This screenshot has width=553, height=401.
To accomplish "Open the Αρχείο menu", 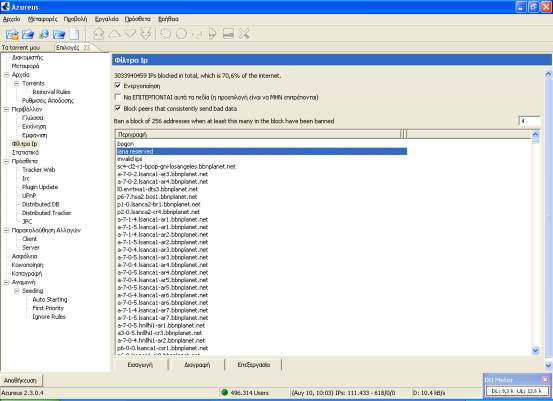I will [11, 19].
